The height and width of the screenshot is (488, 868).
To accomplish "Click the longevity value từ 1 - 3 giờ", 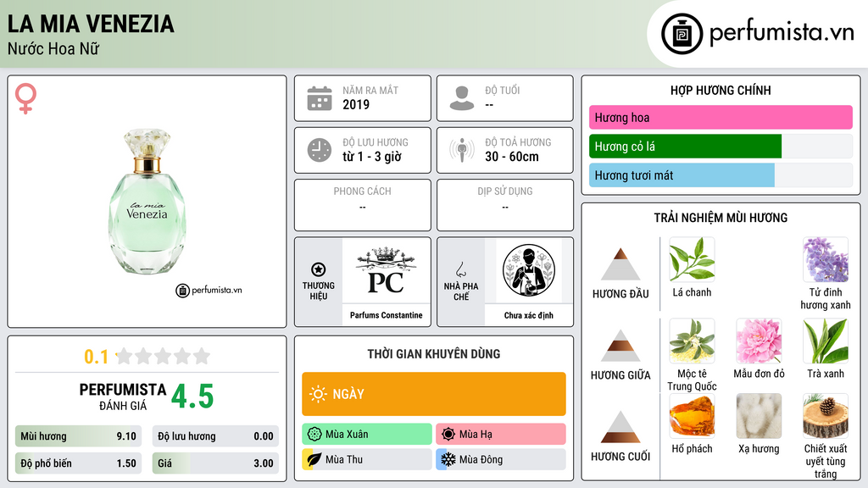I will 372,157.
